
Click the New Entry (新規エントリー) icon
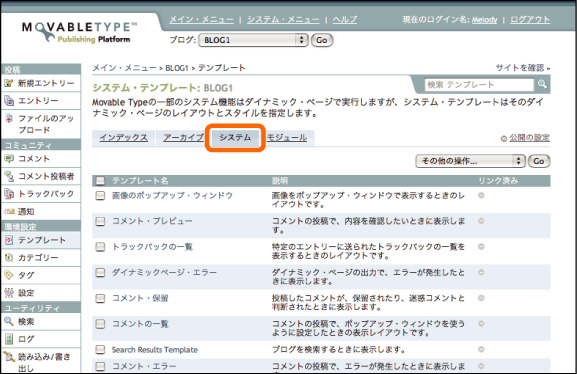click(x=9, y=83)
